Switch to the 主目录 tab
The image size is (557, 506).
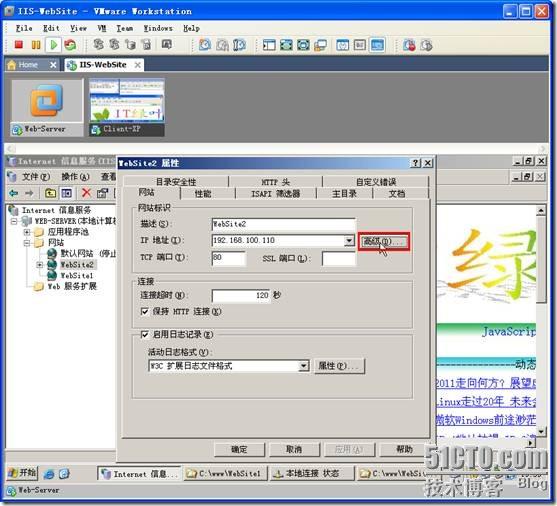tap(344, 193)
